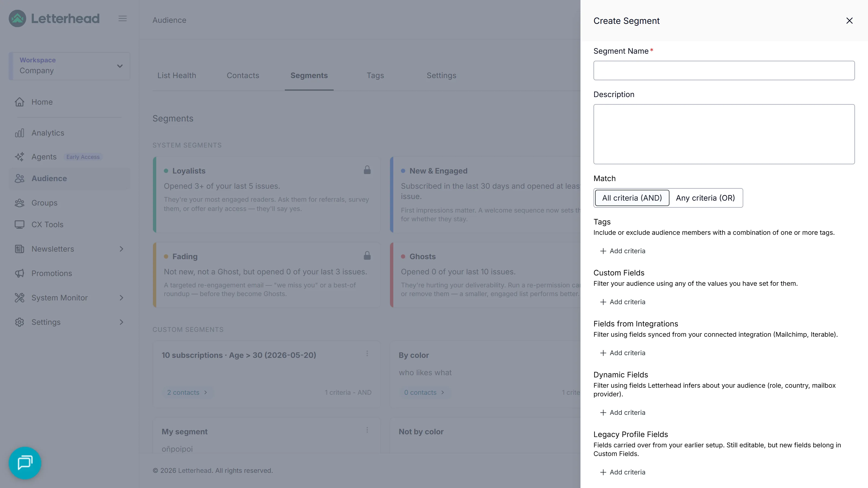This screenshot has width=868, height=488.
Task: Click the Letterhead logo icon
Action: (x=18, y=18)
